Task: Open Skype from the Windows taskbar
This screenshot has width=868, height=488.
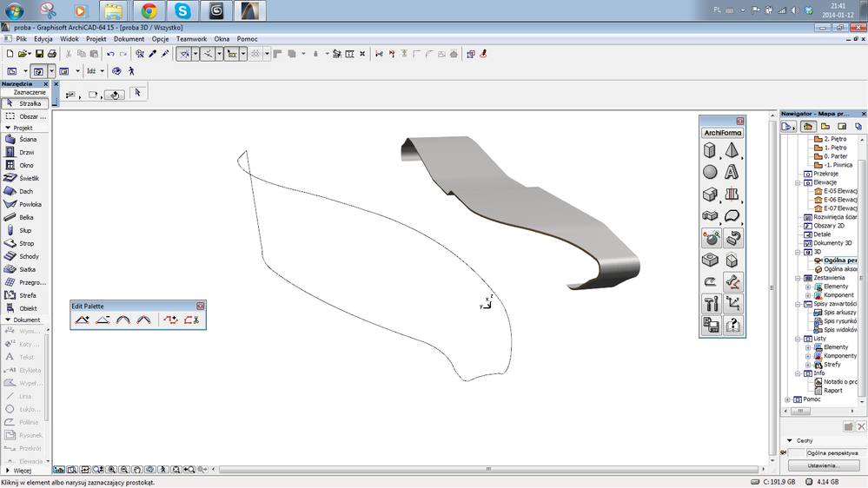Action: click(x=182, y=11)
